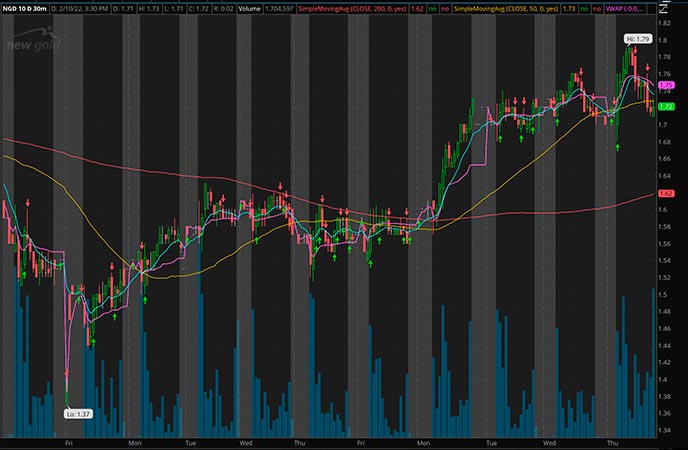The width and height of the screenshot is (688, 450).
Task: Open SimpleMovingAvg (CLOSE, 50, 0, yes) study
Action: click(506, 8)
